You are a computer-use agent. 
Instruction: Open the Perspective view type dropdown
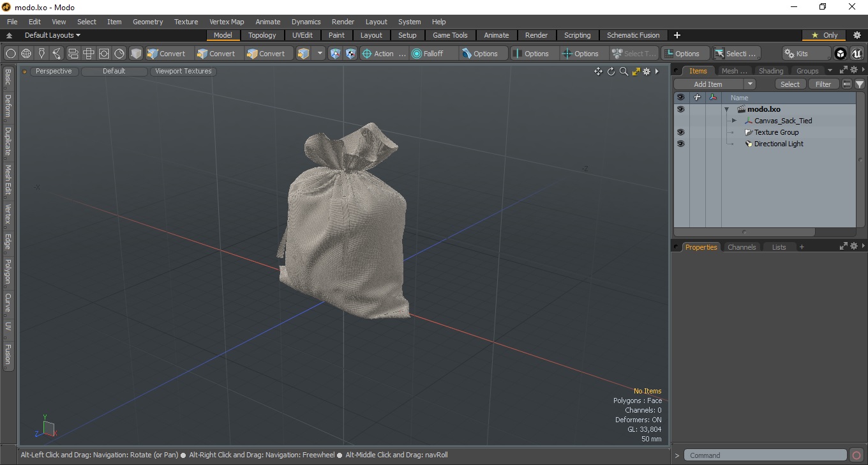tap(54, 72)
